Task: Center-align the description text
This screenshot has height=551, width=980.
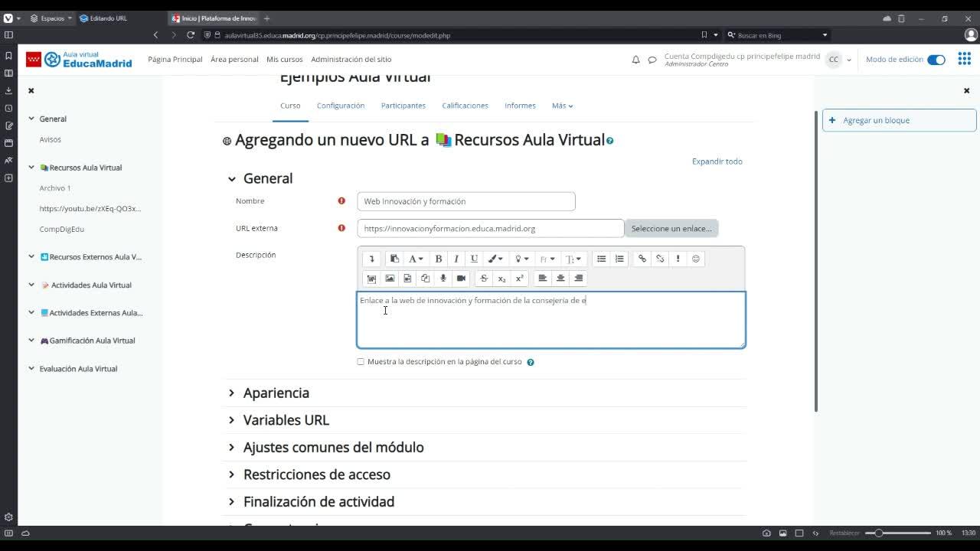Action: point(560,279)
